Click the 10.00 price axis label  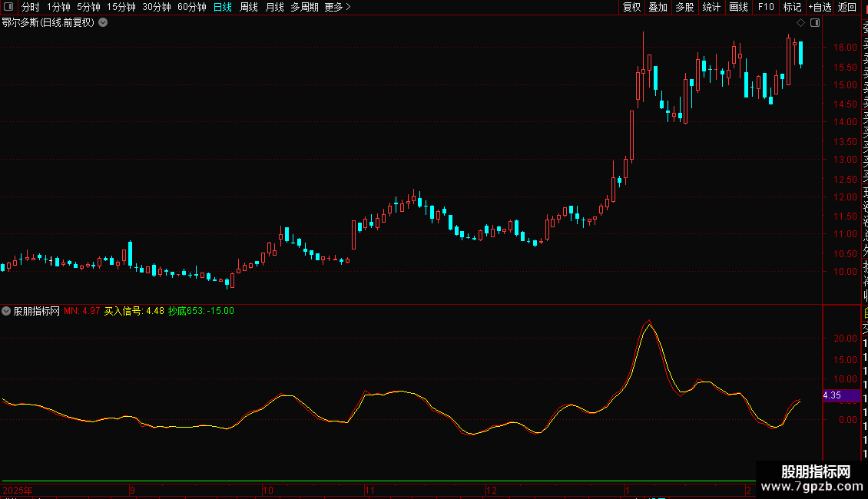coord(845,272)
